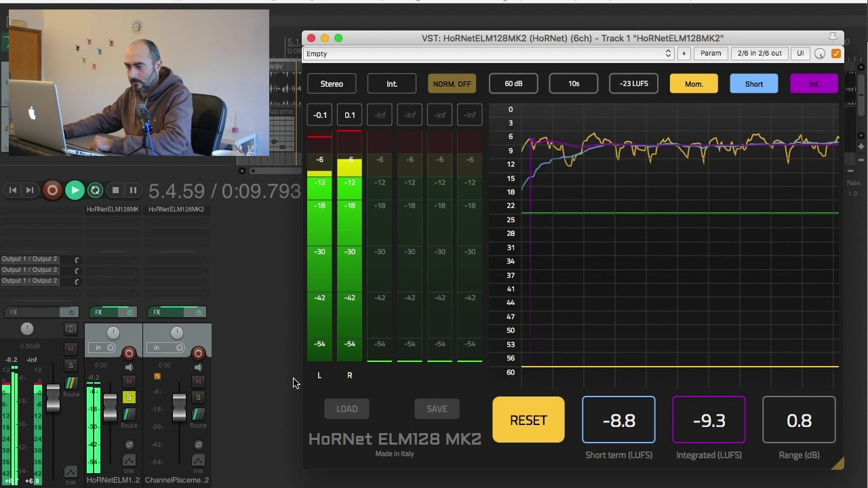Click the plus button next to preset box
This screenshot has height=488, width=868.
click(x=684, y=54)
